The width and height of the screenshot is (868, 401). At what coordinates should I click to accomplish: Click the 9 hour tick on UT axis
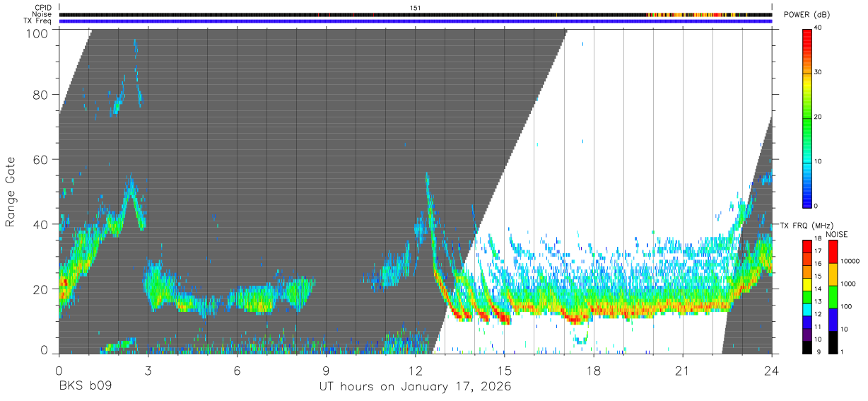[327, 369]
